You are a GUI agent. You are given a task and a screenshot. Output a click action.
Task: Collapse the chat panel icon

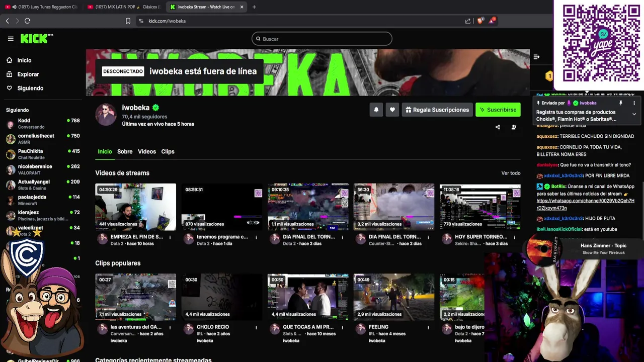click(x=536, y=57)
